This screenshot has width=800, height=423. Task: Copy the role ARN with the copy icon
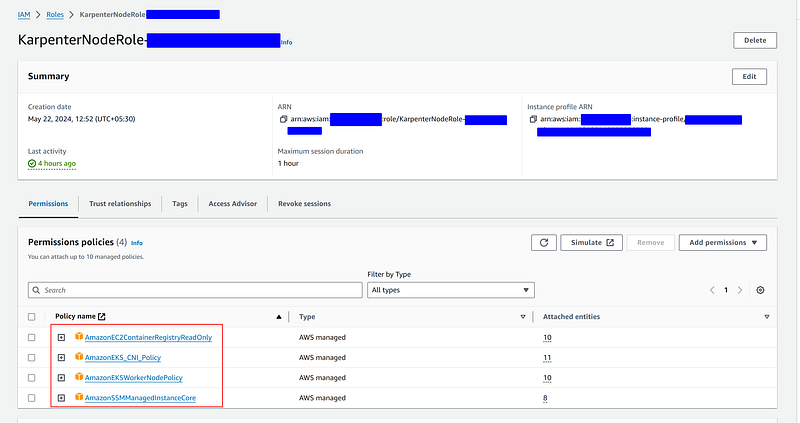tap(284, 119)
